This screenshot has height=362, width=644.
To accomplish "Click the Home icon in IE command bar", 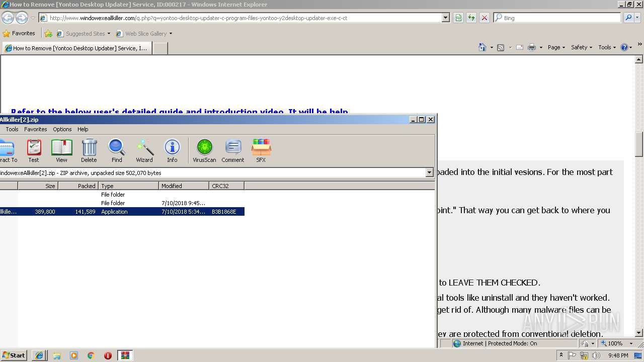I will click(x=482, y=47).
